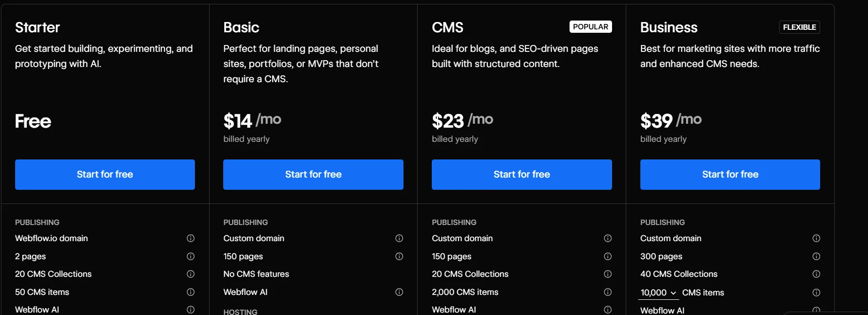Image resolution: width=868 pixels, height=315 pixels.
Task: Expand the 10,000 CMS items dropdown
Action: point(658,292)
